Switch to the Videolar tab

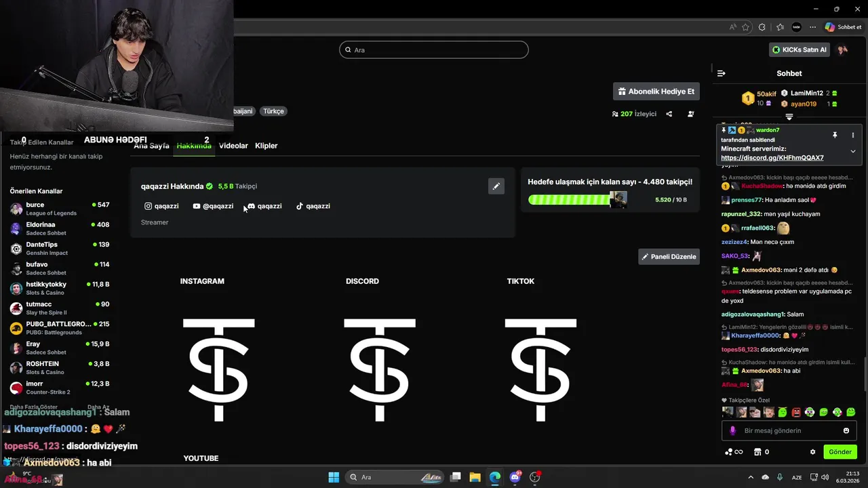tap(233, 146)
